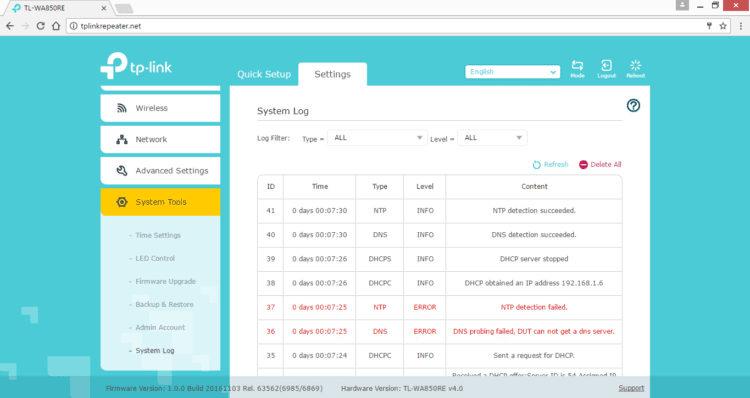Click the browser forward arrow
The height and width of the screenshot is (398, 750).
point(25,26)
